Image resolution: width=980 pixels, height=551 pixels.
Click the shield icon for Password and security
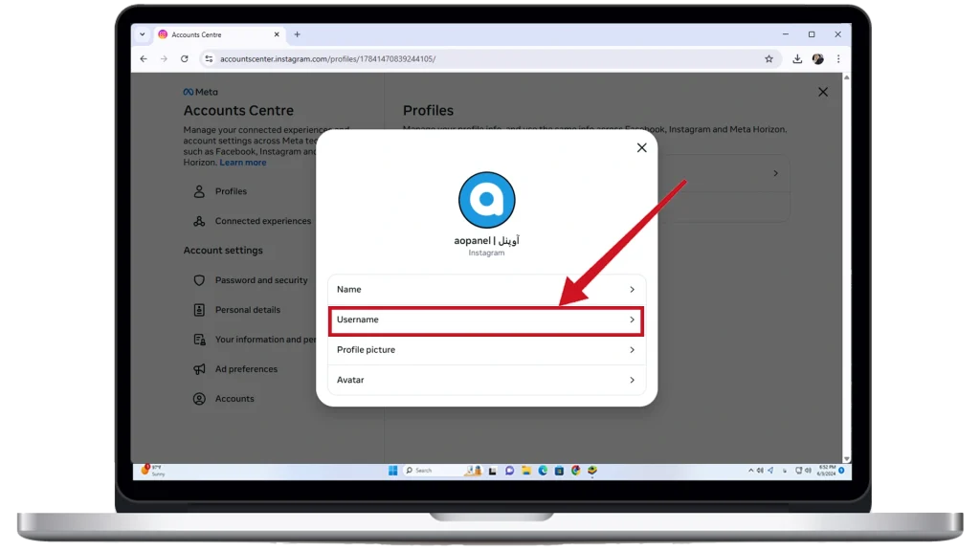point(199,280)
